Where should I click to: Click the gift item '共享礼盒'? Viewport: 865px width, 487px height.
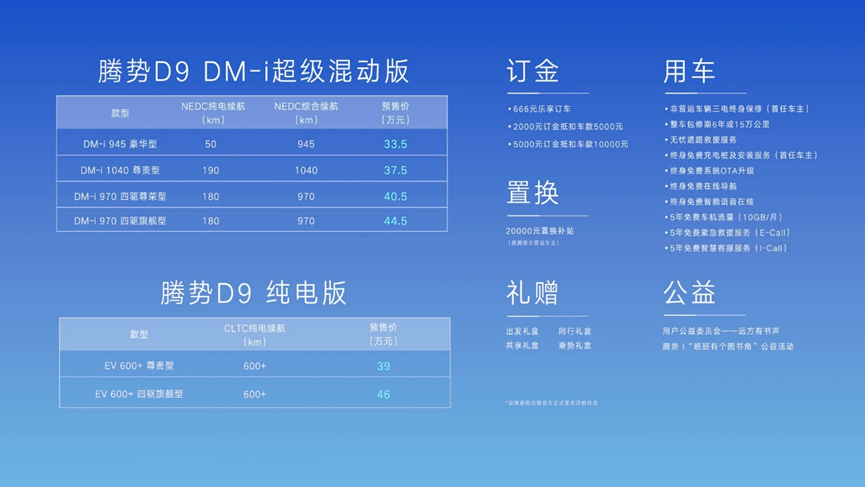(522, 345)
